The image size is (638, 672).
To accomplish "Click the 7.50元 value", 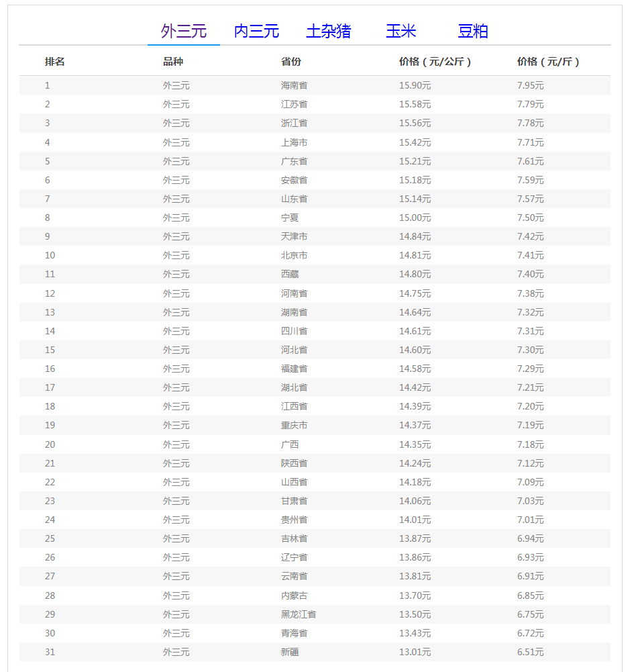I will point(531,218).
